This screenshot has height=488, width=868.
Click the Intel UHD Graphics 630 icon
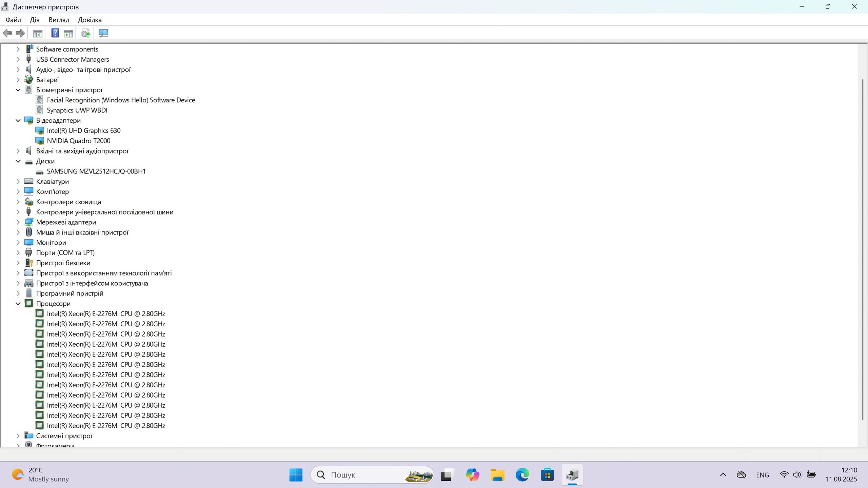40,130
